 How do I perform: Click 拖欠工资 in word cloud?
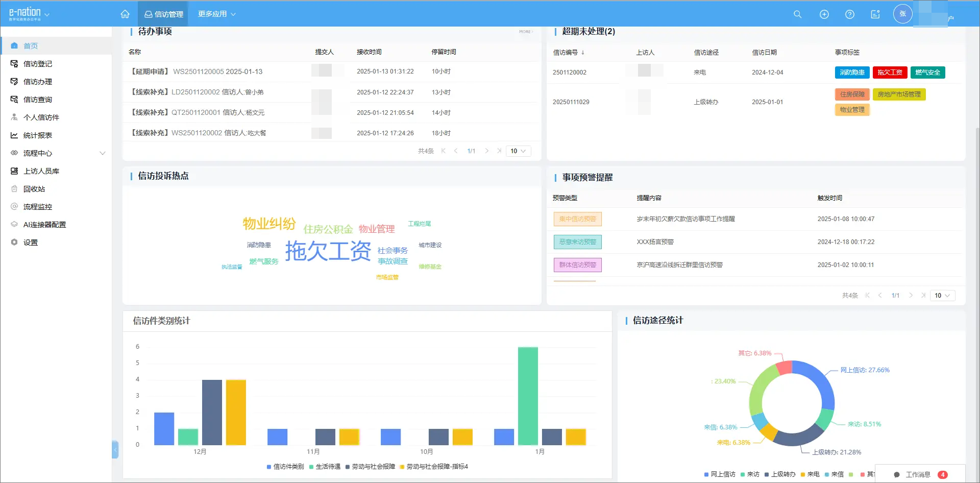click(328, 251)
